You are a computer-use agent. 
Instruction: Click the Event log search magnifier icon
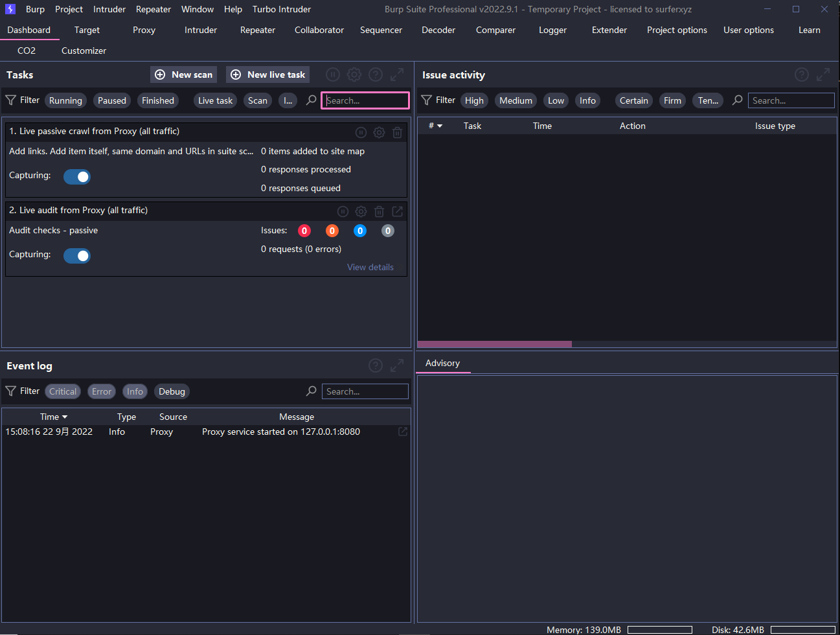pyautogui.click(x=312, y=391)
